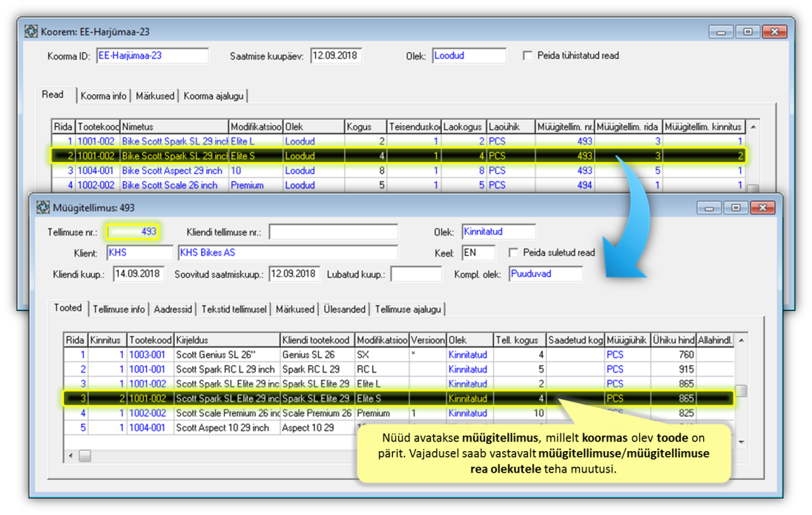Select the Aadressid tab
The height and width of the screenshot is (515, 812).
pyautogui.click(x=174, y=309)
